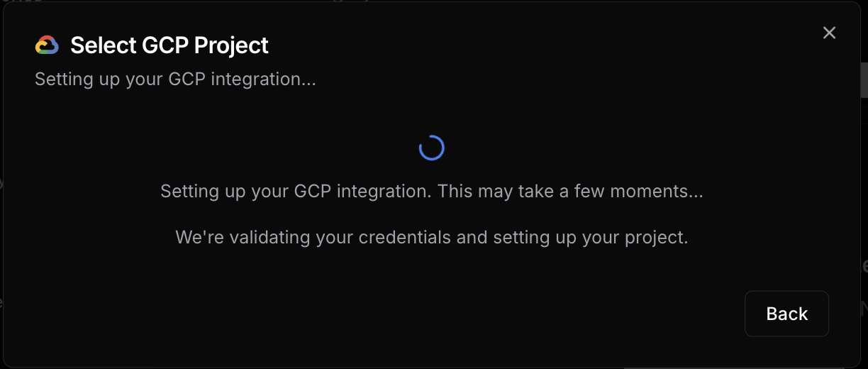Close the Select GCP Project dialog
868x369 pixels.
(x=829, y=33)
